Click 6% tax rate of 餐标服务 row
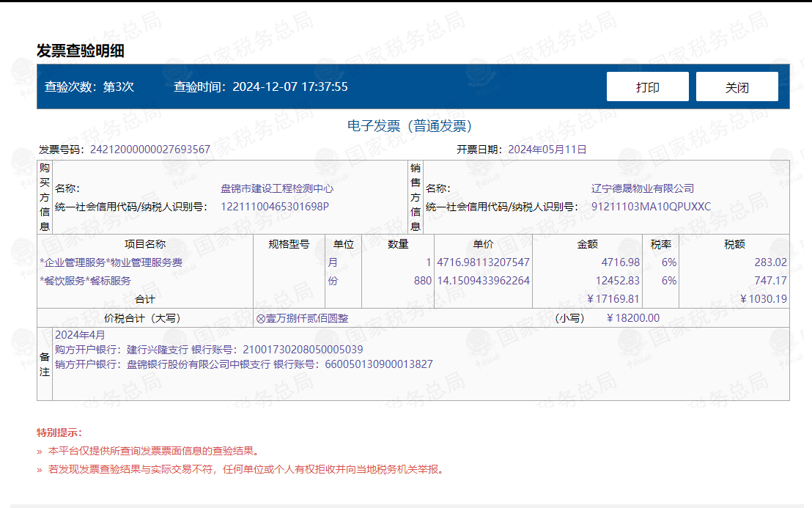Screen dimensions: 812x508 (668, 281)
